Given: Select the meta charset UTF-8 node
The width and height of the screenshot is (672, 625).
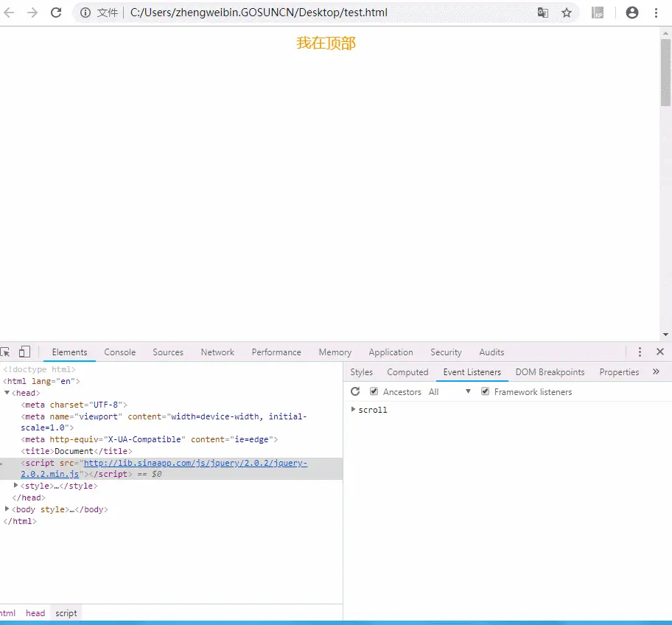Looking at the screenshot, I should pos(74,405).
